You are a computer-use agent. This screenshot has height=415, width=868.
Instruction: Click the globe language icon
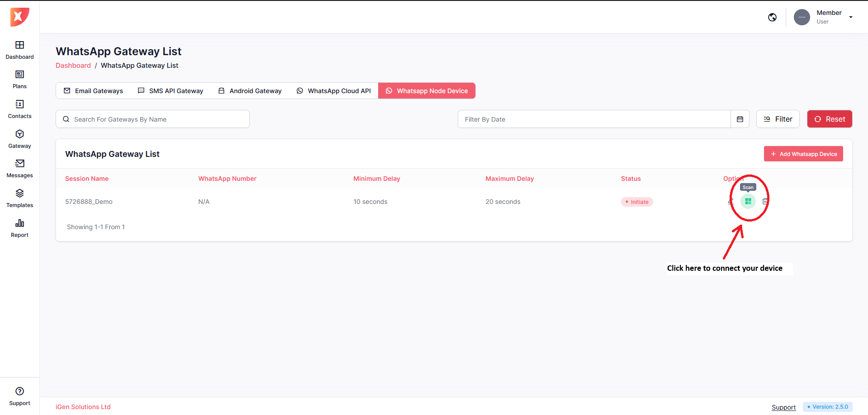(772, 17)
